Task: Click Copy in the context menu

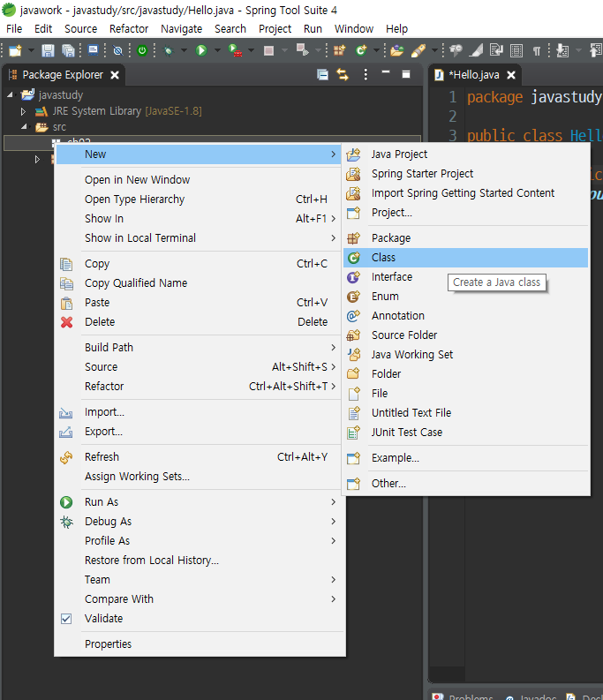Action: tap(200, 264)
